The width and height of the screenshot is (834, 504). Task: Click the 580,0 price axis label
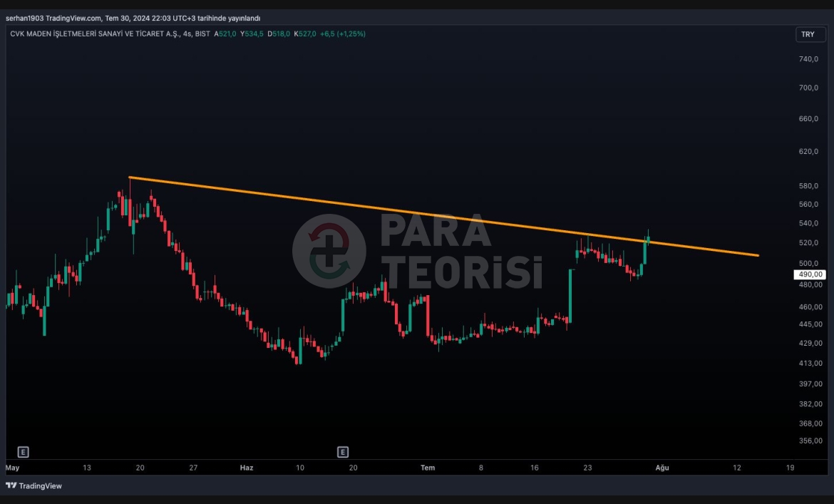click(x=808, y=186)
